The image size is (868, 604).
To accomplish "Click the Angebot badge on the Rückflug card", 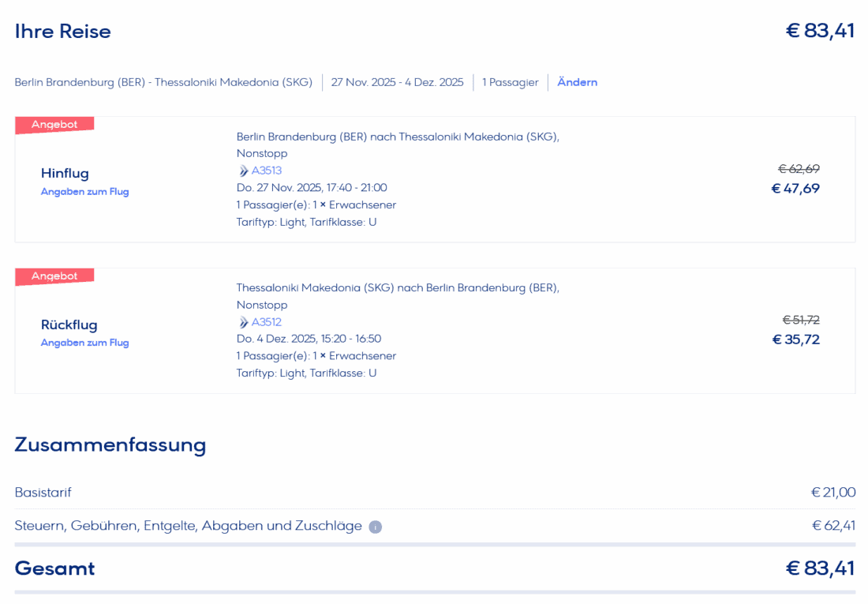I will pyautogui.click(x=54, y=276).
